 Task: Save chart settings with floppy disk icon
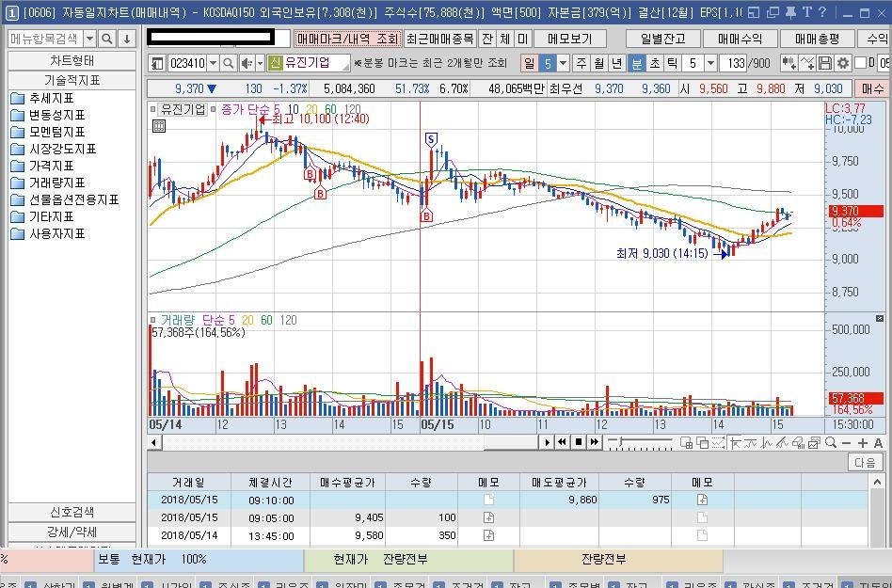point(825,63)
